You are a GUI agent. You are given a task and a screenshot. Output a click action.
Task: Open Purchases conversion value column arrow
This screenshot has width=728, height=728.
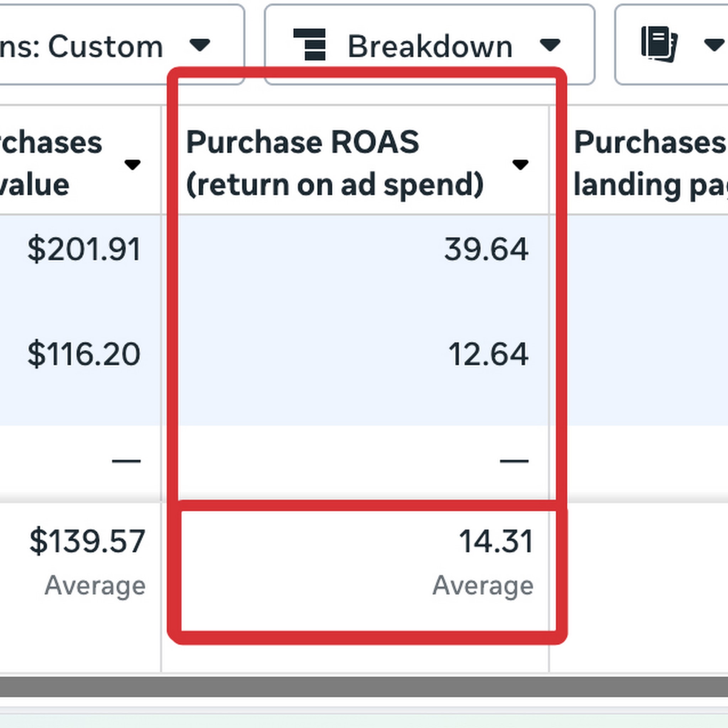[x=132, y=165]
